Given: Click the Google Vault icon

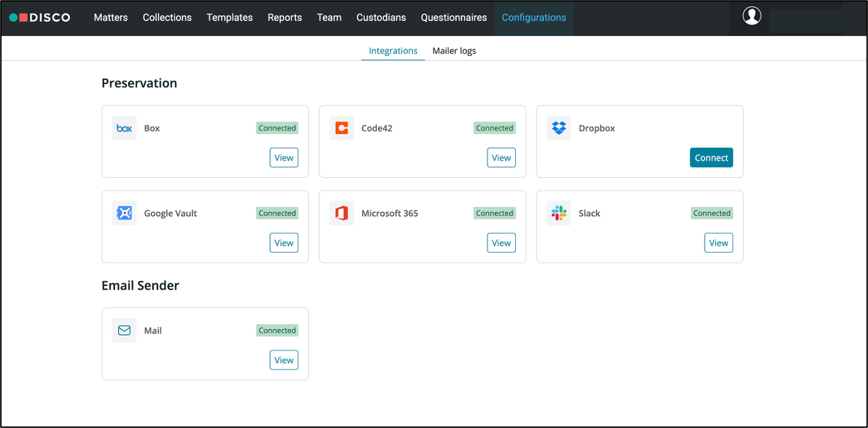Looking at the screenshot, I should tap(124, 213).
